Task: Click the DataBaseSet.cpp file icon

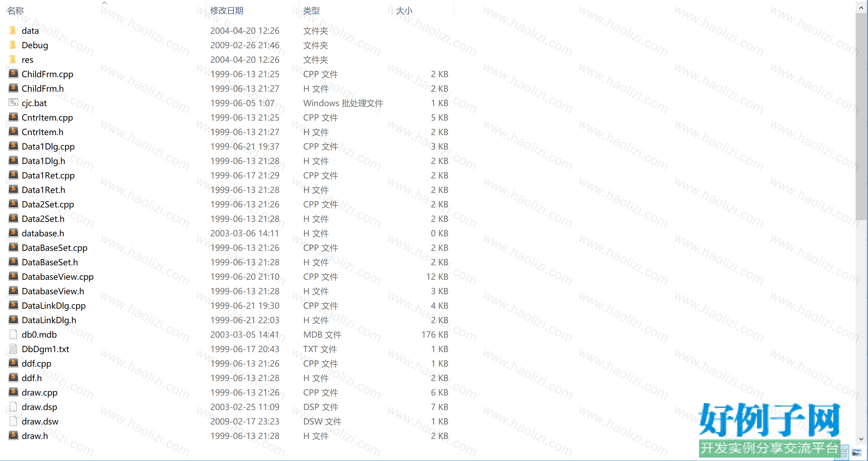Action: [13, 247]
